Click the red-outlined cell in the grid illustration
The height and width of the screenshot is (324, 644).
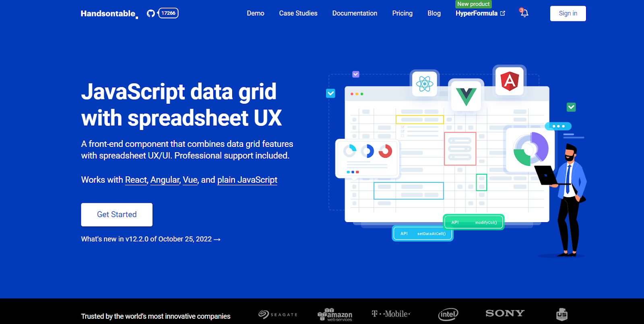[460, 149]
